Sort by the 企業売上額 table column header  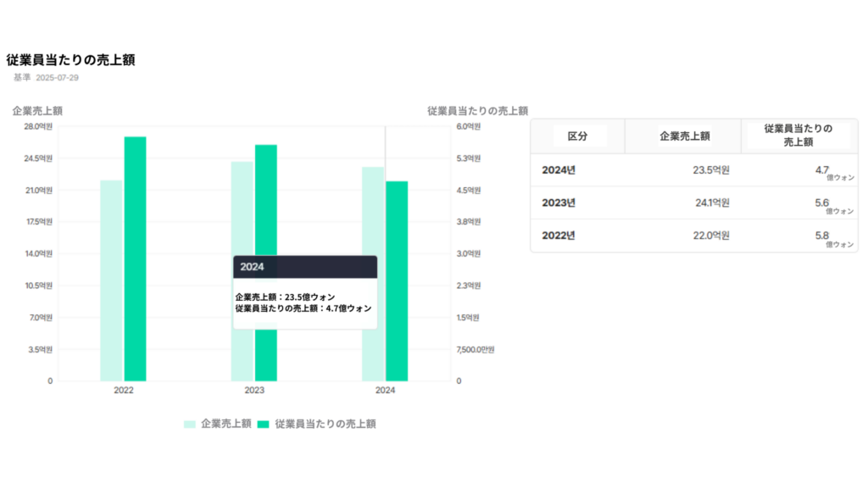click(684, 136)
